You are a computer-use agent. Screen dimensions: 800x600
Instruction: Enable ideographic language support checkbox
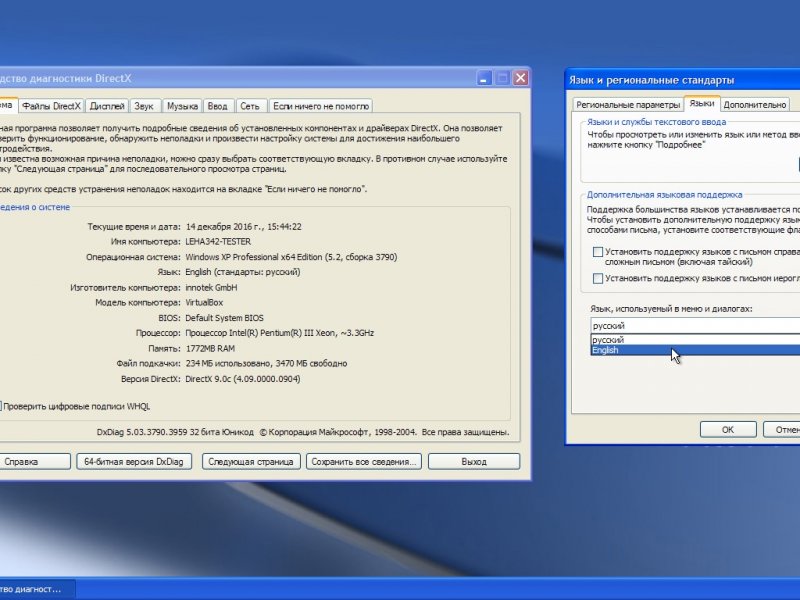click(x=597, y=278)
